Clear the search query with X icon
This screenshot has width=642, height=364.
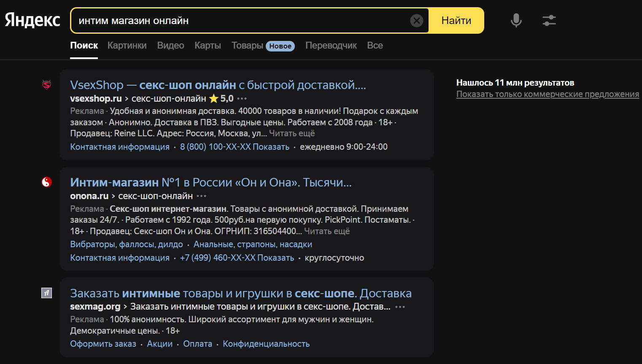(x=416, y=21)
